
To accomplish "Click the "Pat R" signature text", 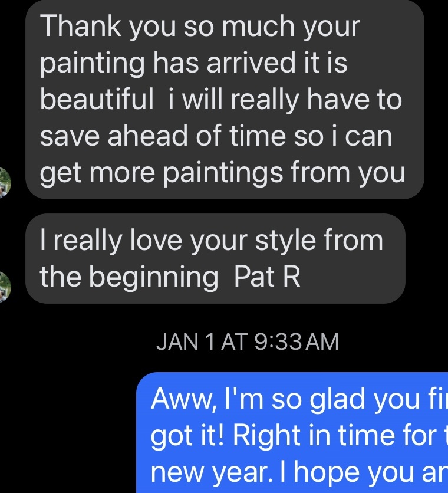I will [x=268, y=277].
